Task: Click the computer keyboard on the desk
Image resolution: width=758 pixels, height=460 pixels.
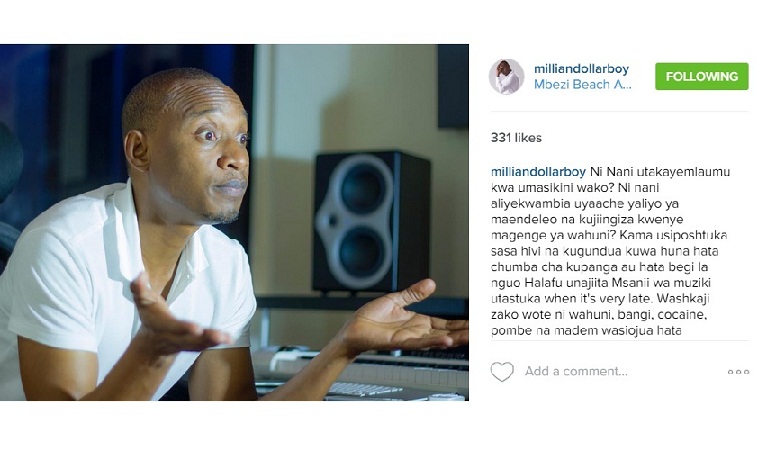Action: (x=365, y=390)
